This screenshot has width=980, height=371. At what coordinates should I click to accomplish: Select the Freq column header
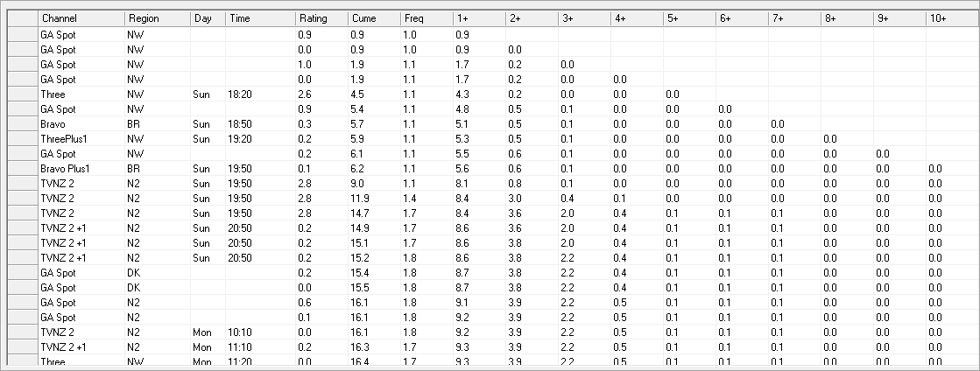point(427,18)
